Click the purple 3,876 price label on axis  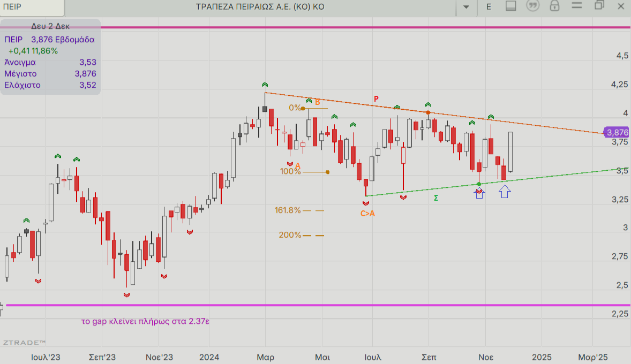tap(617, 132)
